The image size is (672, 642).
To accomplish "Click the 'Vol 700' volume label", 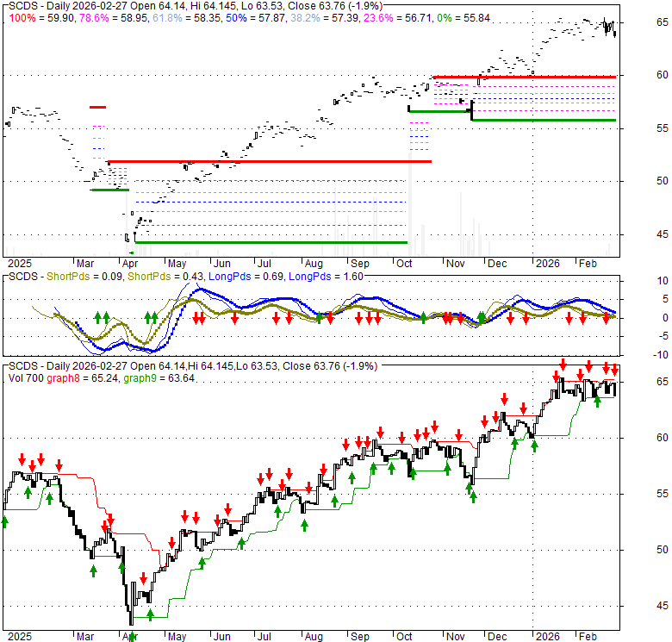I will (x=26, y=378).
